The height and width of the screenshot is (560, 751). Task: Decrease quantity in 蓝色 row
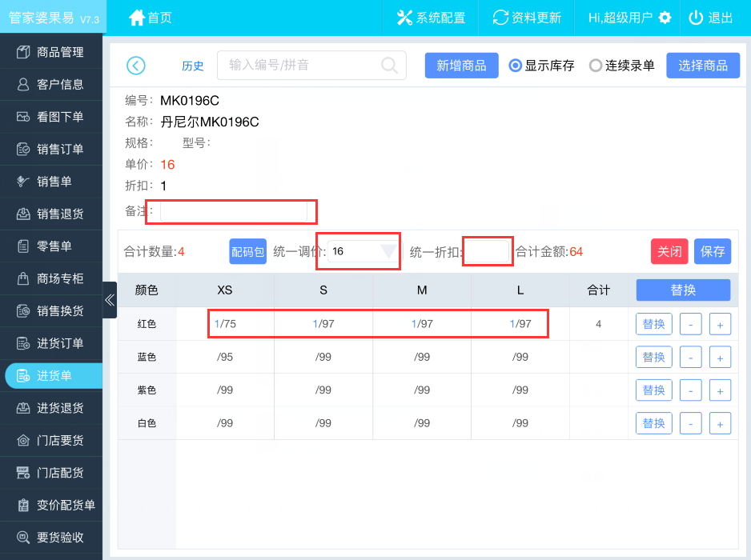[691, 358]
